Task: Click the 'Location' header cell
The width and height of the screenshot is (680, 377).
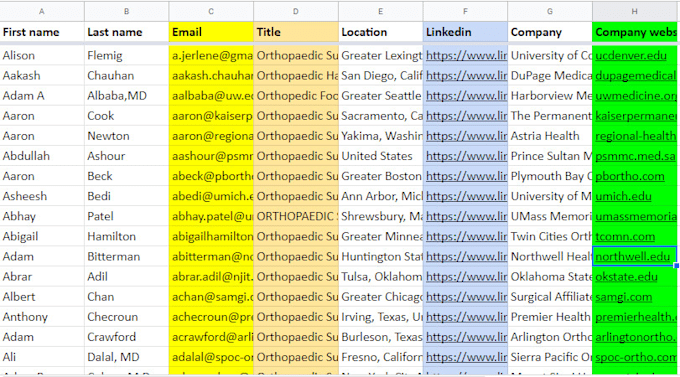Action: (x=380, y=32)
